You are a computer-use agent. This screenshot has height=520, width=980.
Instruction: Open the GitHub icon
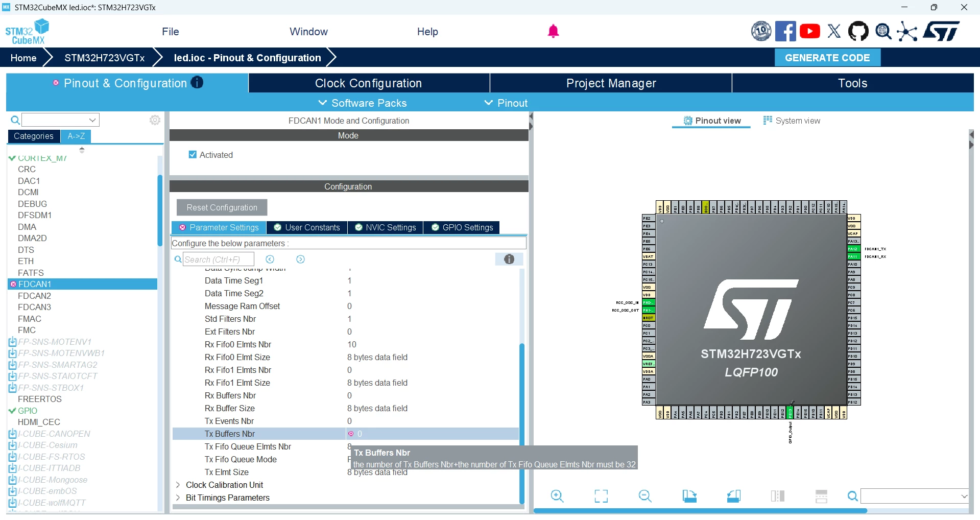(858, 31)
